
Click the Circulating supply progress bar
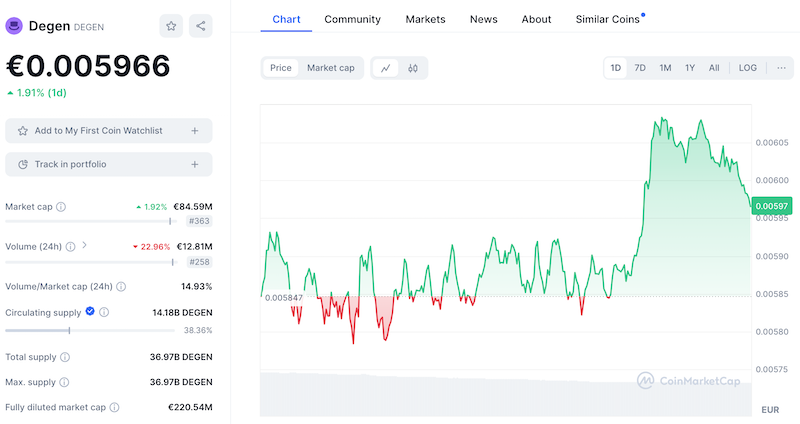[90, 331]
